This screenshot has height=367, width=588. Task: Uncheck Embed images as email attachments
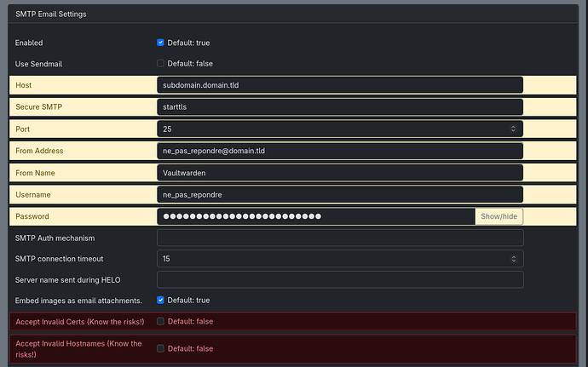point(161,300)
